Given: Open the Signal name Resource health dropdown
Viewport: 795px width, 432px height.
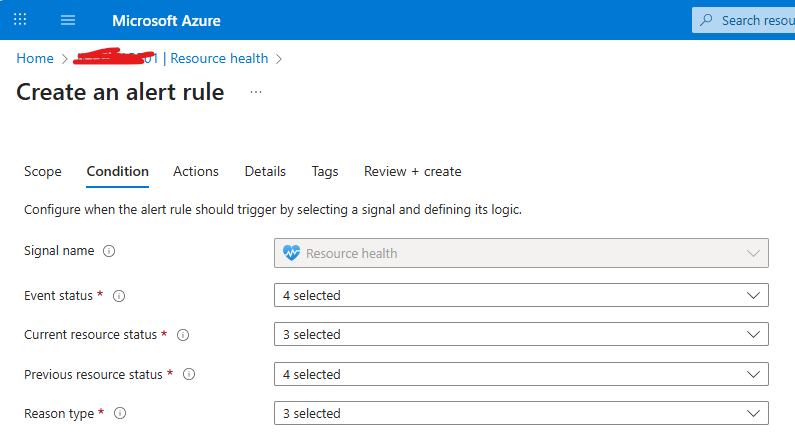Looking at the screenshot, I should (521, 253).
